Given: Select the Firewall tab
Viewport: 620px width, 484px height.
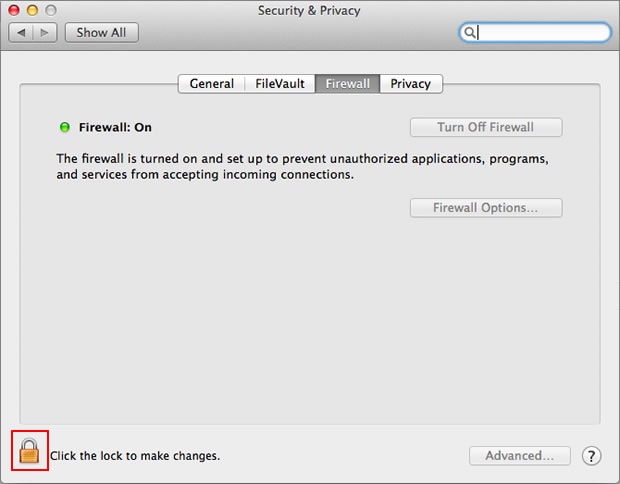Looking at the screenshot, I should [348, 84].
